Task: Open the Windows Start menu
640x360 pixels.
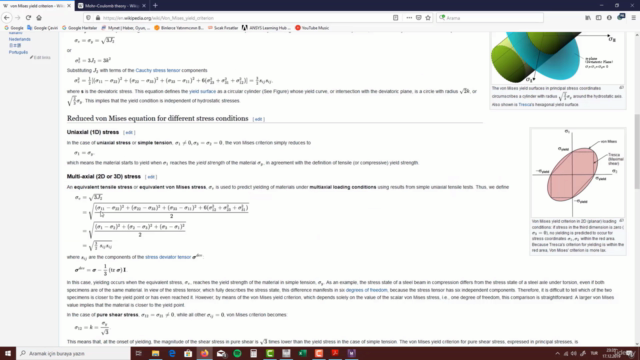Action: (8, 353)
